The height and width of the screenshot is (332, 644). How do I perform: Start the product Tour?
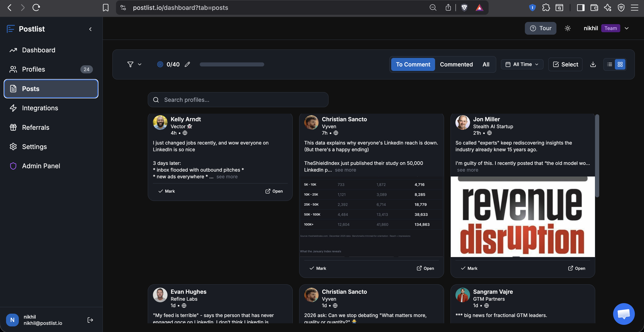coord(540,28)
